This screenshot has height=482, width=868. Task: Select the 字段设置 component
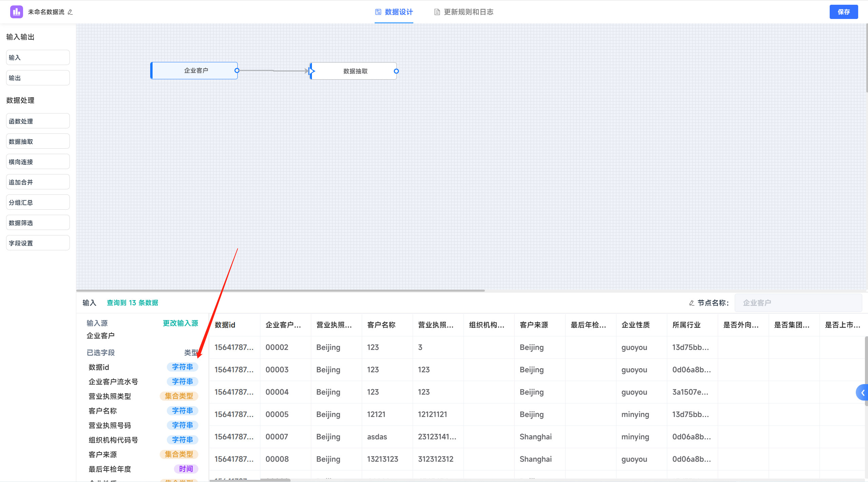point(38,243)
